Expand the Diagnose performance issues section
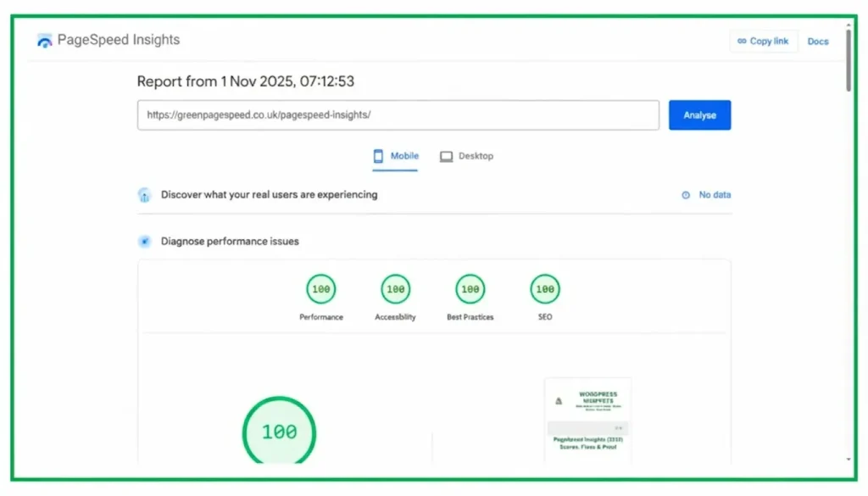 coord(228,241)
